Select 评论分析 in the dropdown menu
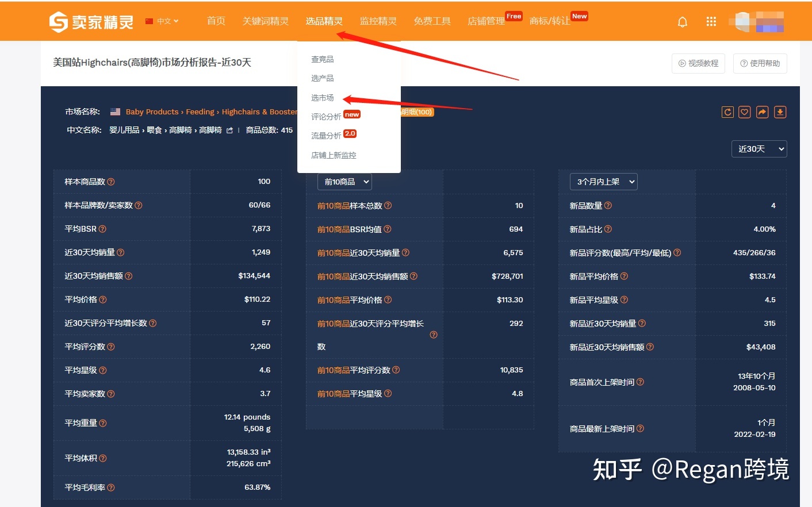812x507 pixels. pos(326,117)
